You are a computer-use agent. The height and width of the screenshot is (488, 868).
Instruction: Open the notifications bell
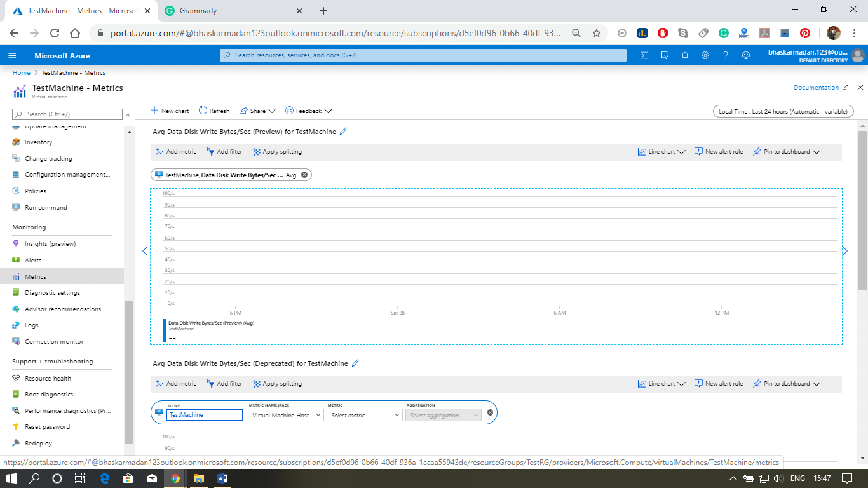pos(685,55)
